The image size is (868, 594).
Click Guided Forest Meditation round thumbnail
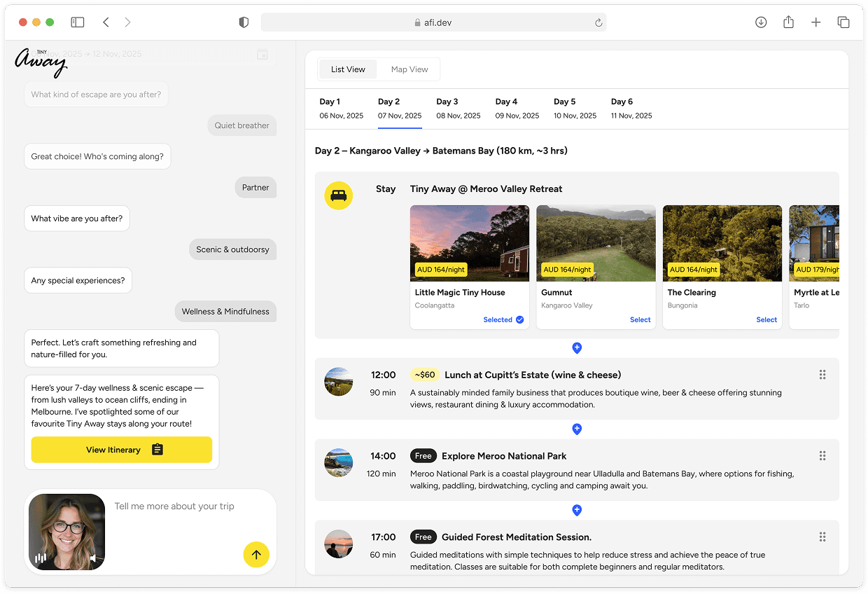(338, 544)
